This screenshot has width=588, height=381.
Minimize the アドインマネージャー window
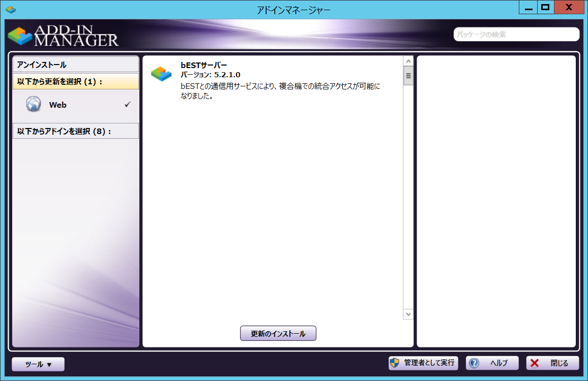[x=528, y=8]
